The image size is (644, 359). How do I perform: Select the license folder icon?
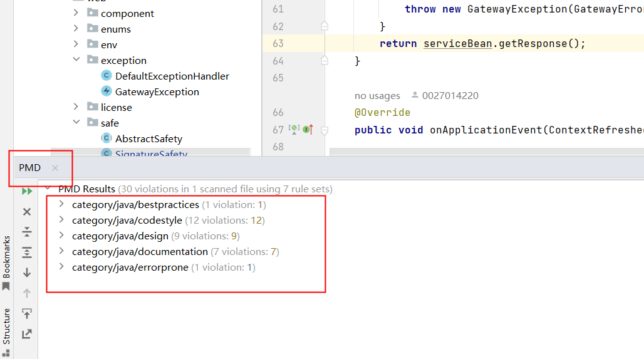pyautogui.click(x=93, y=107)
